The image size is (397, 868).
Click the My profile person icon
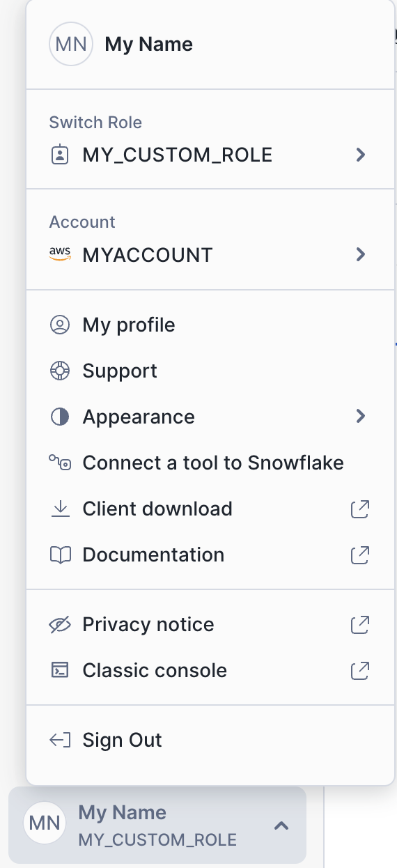(x=61, y=325)
